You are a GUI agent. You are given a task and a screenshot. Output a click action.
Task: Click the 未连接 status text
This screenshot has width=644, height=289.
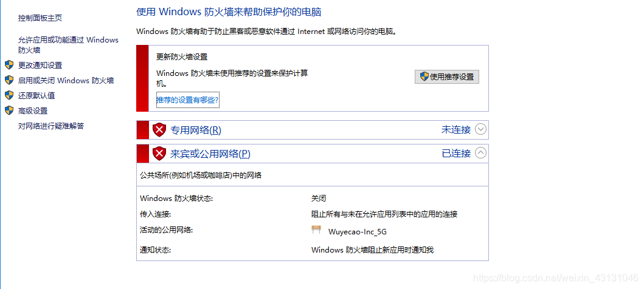coord(456,129)
